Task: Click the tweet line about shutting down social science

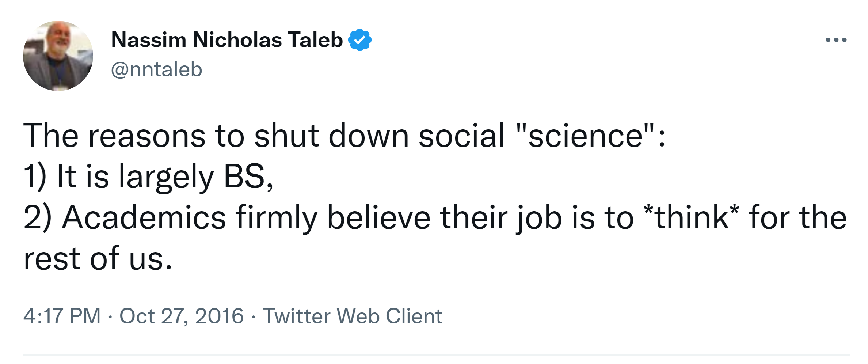Action: click(344, 136)
